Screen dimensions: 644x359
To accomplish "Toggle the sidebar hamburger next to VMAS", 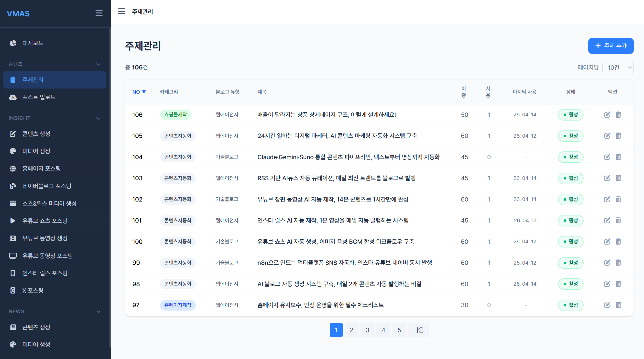I will click(x=99, y=13).
